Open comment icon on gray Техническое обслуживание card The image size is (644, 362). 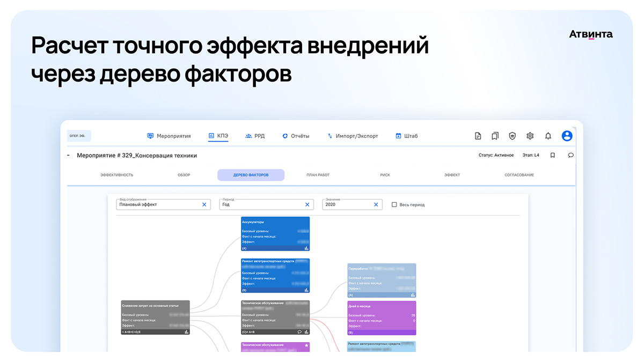(299, 332)
